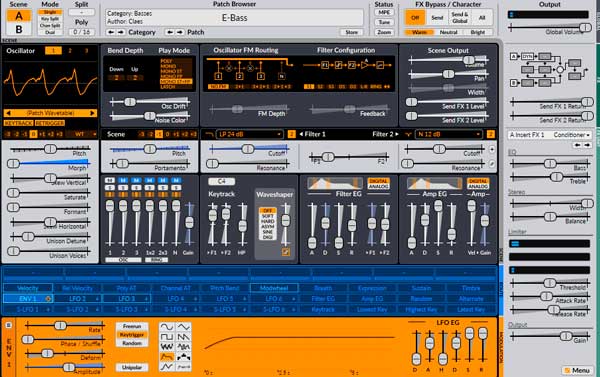Toggle oscillator RETRIGGER button
The width and height of the screenshot is (600, 377).
coord(50,123)
